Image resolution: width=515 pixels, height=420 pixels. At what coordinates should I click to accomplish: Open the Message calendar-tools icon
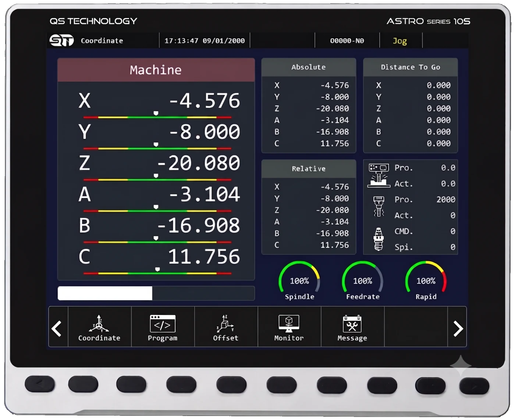click(x=352, y=324)
